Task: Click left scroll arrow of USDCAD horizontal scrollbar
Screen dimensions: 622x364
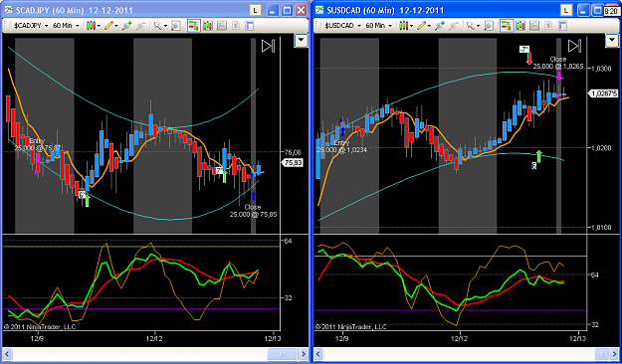Action: [x=318, y=354]
